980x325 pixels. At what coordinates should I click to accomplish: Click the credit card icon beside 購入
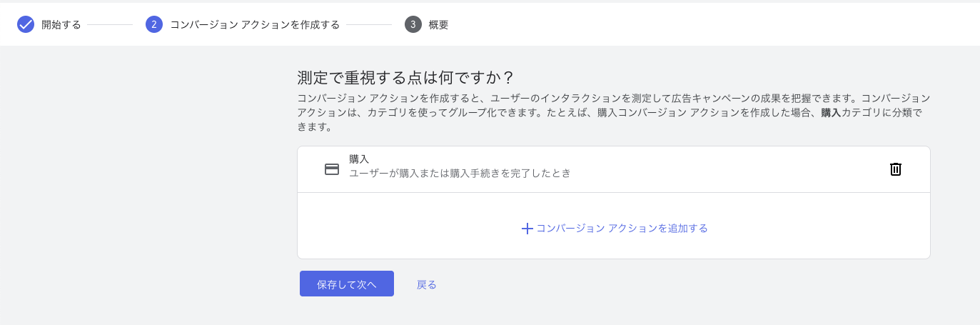(332, 169)
